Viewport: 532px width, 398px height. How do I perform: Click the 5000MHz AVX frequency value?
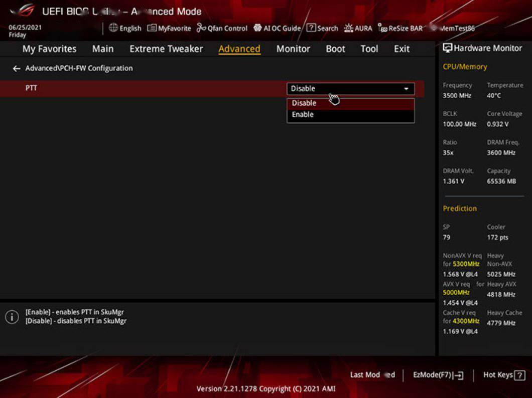point(456,293)
